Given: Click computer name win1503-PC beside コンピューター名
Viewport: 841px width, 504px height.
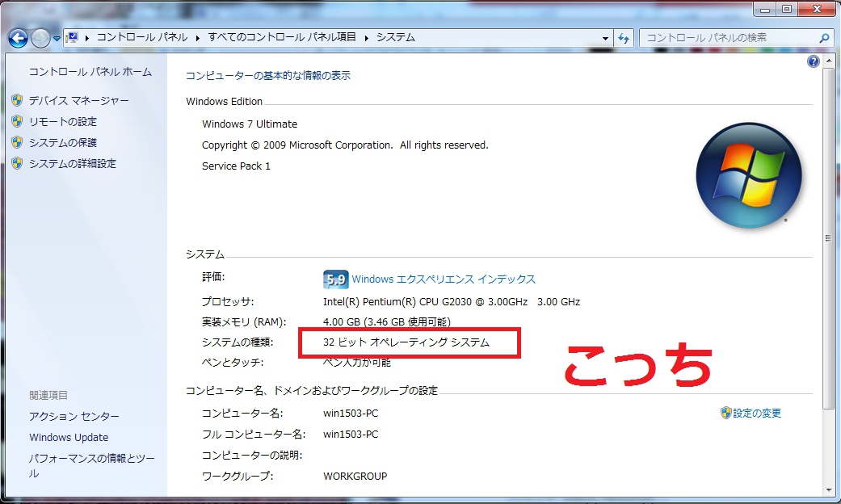Looking at the screenshot, I should point(351,414).
